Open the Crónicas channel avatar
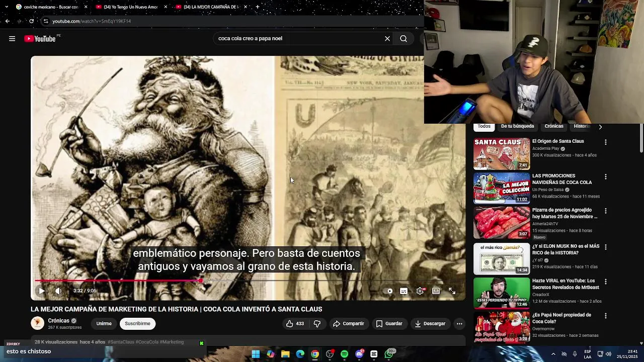The image size is (644, 362). click(37, 323)
